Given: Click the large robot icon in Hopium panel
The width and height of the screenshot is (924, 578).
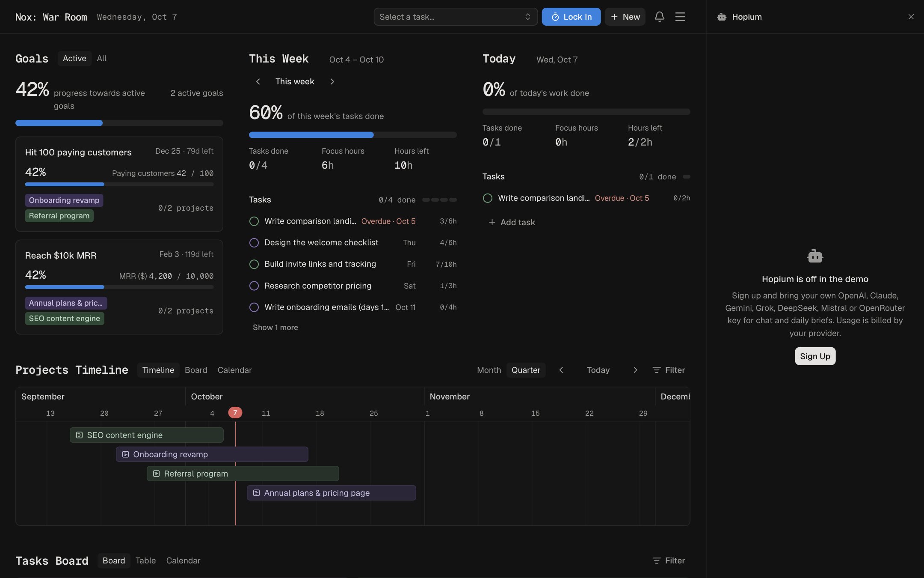Looking at the screenshot, I should point(815,256).
